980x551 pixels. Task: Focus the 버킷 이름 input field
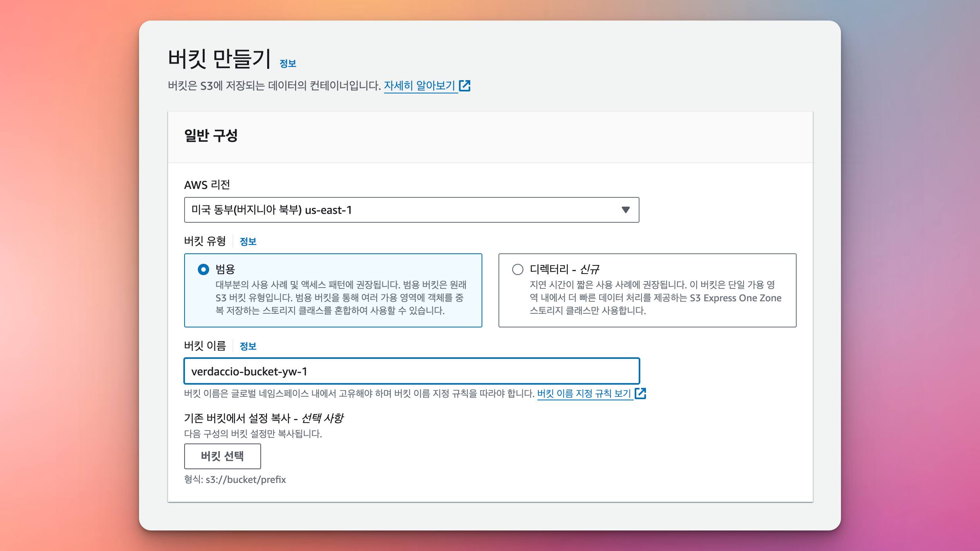pos(411,371)
